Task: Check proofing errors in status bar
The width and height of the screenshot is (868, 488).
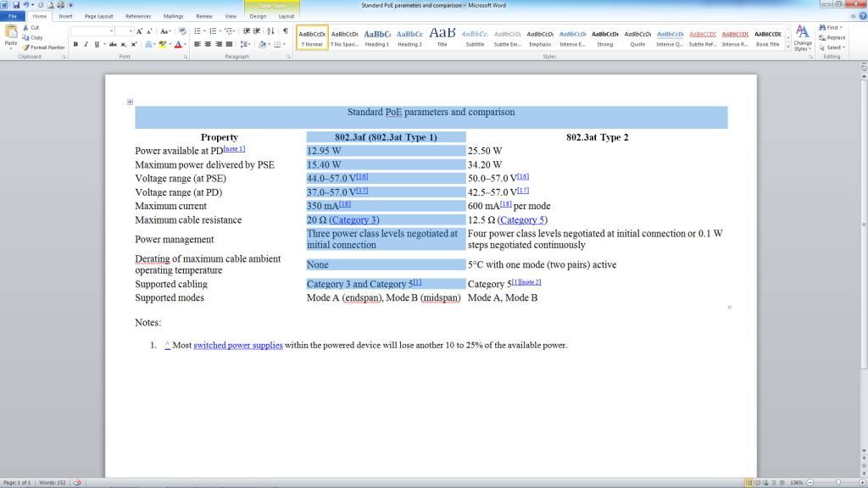Action: pos(77,482)
